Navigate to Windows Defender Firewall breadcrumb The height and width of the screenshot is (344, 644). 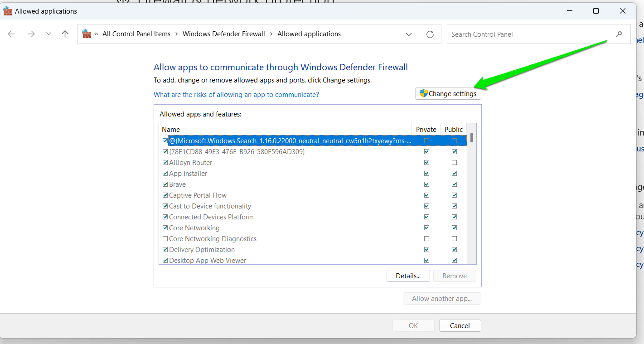point(224,34)
